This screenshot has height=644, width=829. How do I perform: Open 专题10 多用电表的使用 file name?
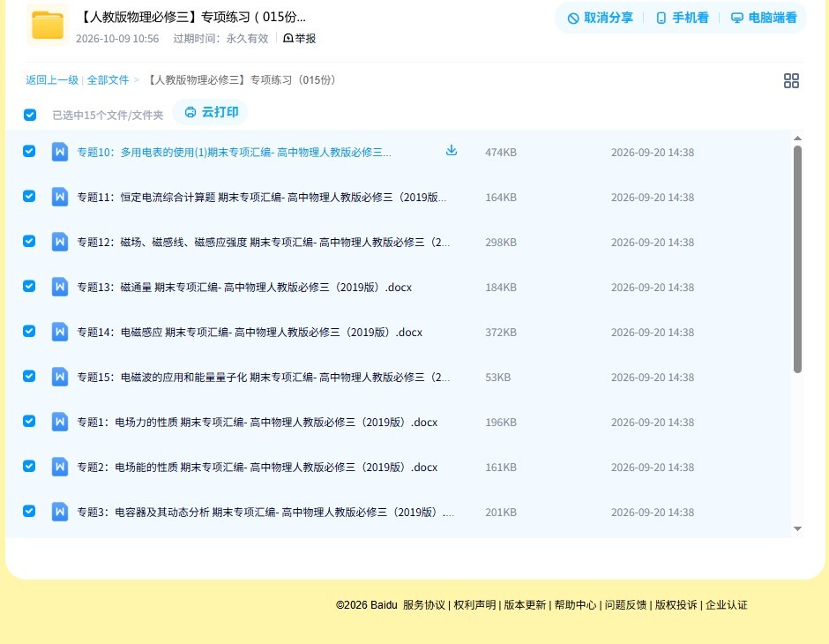tap(235, 153)
